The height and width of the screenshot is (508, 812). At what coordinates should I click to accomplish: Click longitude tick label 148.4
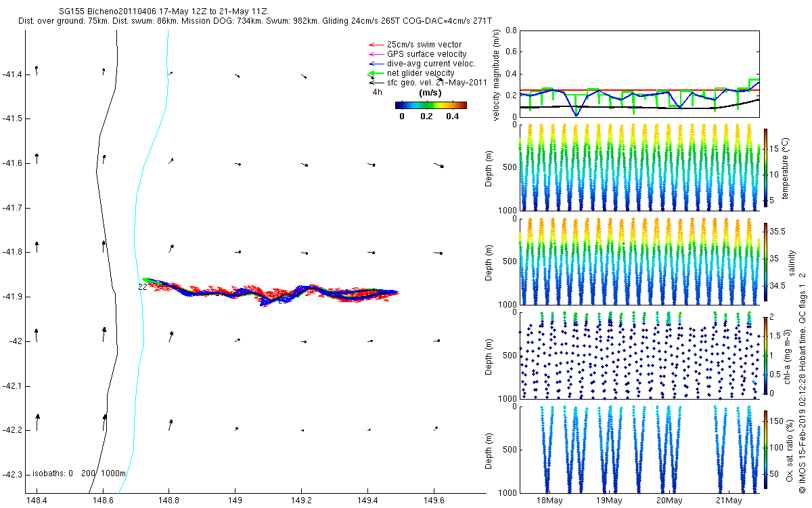(36, 500)
